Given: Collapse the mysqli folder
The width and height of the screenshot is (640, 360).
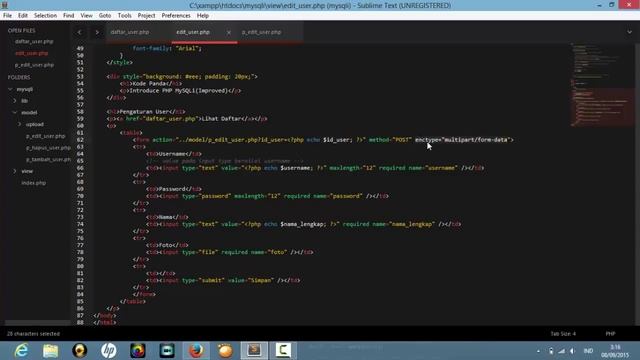Looking at the screenshot, I should point(10,89).
